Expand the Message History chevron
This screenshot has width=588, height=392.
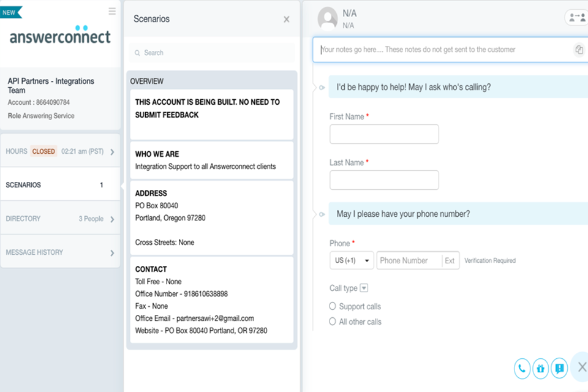pyautogui.click(x=112, y=253)
